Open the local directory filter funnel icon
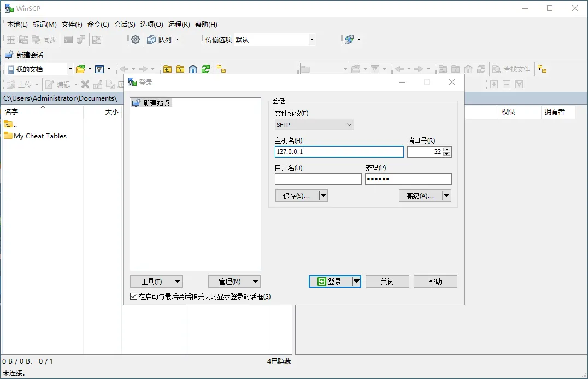The height and width of the screenshot is (379, 588). pyautogui.click(x=99, y=69)
